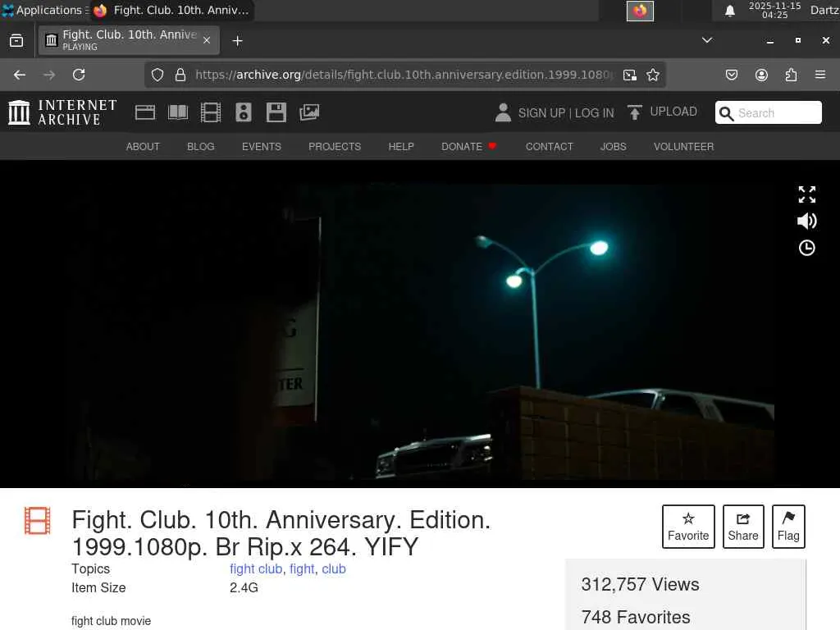Viewport: 840px width, 630px height.
Task: Click the '312,757 Views' text
Action: (640, 584)
